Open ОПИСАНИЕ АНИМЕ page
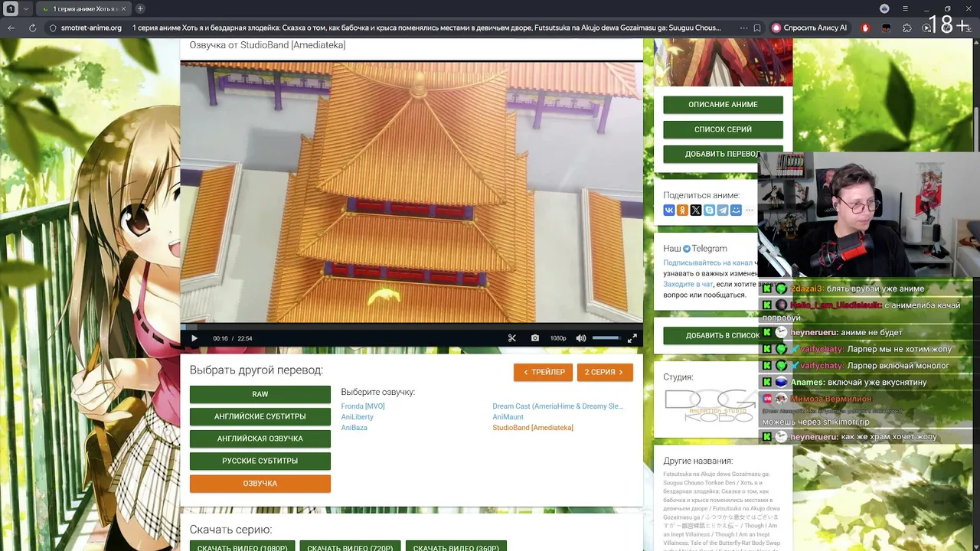The width and height of the screenshot is (980, 551). click(x=724, y=105)
